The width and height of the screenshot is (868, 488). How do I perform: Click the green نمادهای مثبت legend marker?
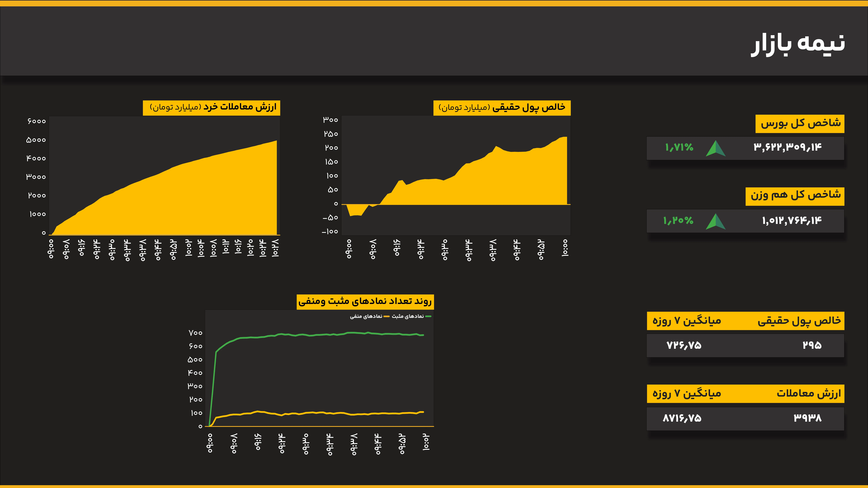click(x=428, y=316)
